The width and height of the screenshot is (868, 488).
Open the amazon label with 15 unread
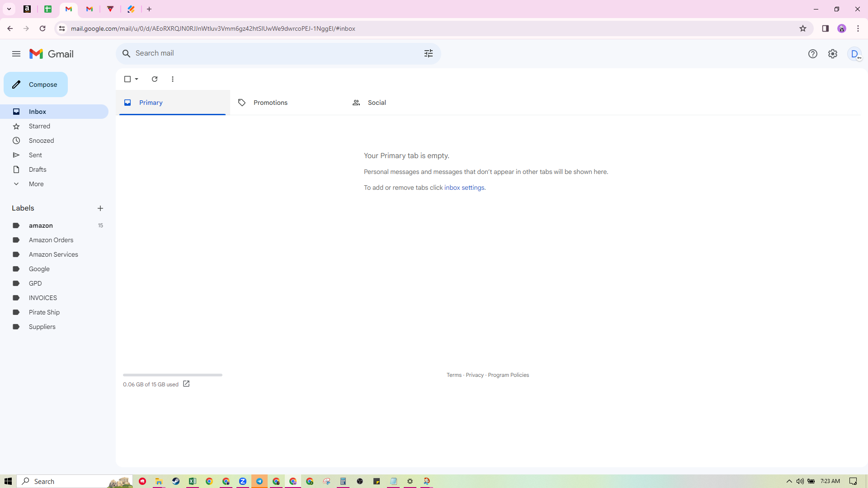point(54,225)
